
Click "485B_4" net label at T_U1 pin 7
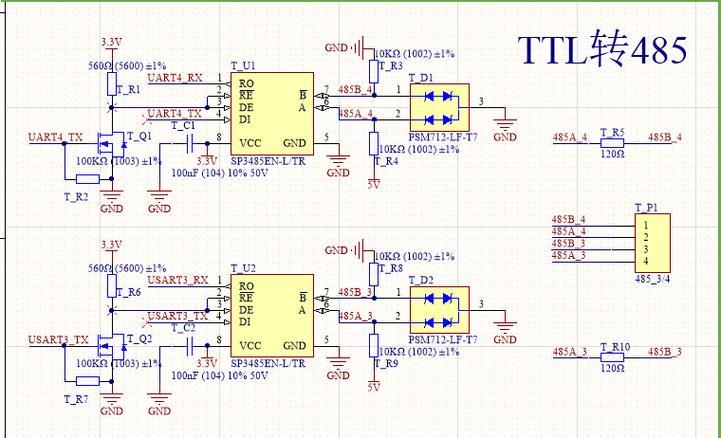[x=355, y=89]
